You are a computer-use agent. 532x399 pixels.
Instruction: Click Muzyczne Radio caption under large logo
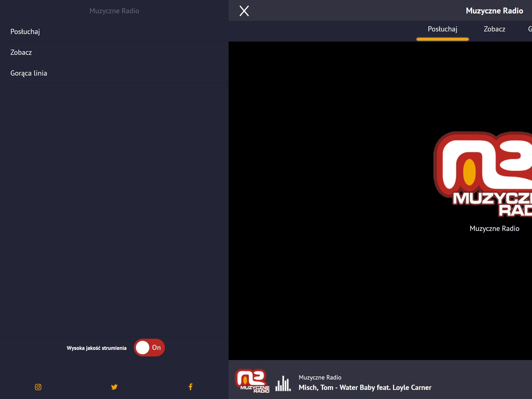pyautogui.click(x=494, y=229)
